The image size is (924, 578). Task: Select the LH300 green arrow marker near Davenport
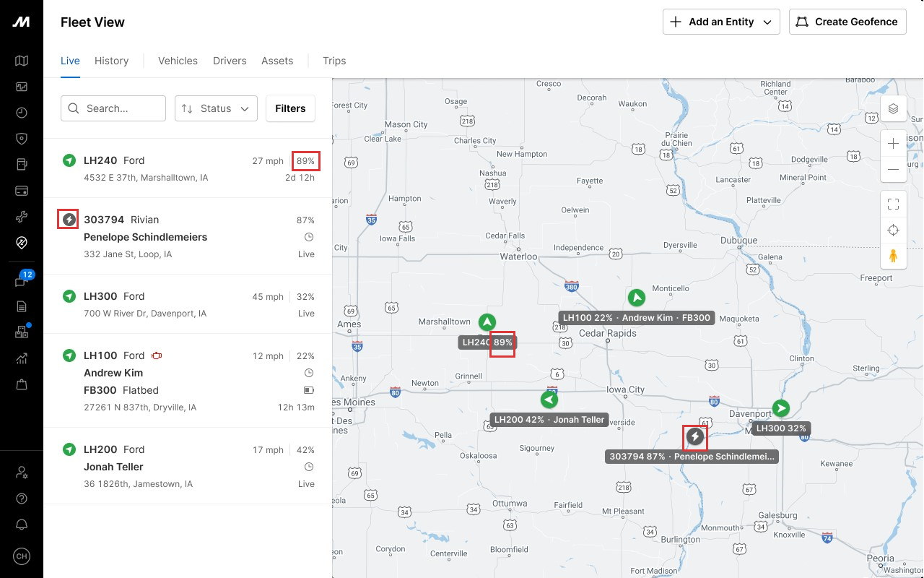click(x=780, y=408)
